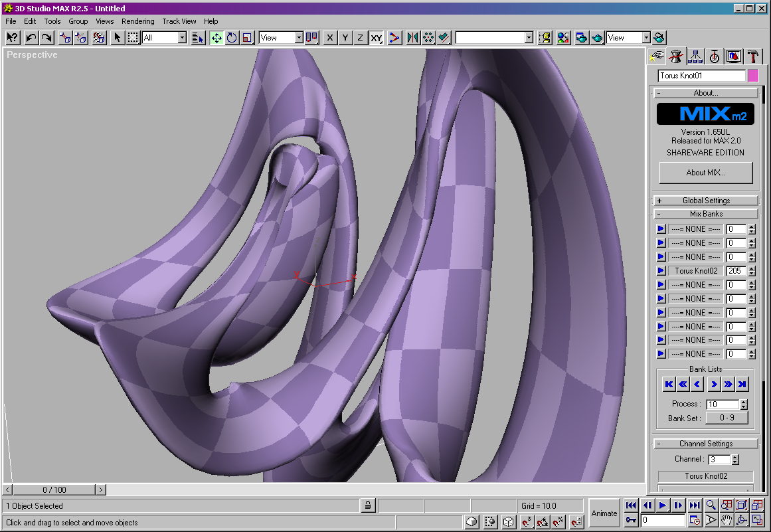
Task: Click the Min/Max viewport toggle icon
Action: coord(757,519)
